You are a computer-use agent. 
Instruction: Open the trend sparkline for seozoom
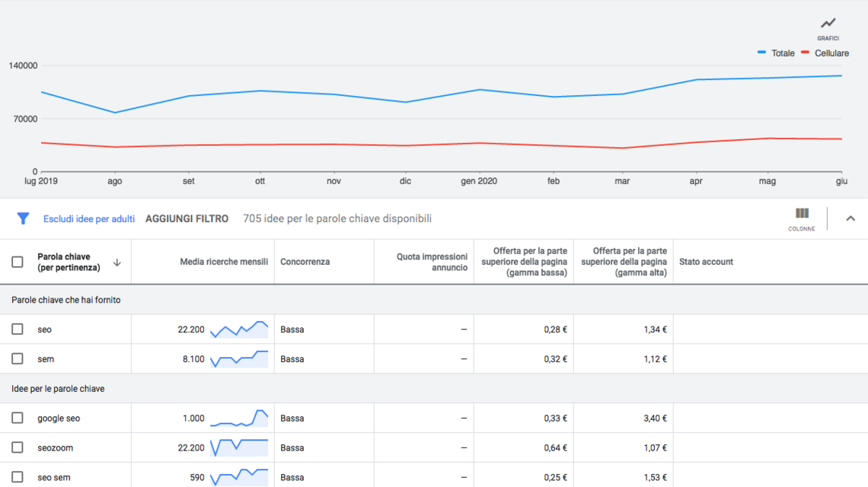pyautogui.click(x=239, y=447)
